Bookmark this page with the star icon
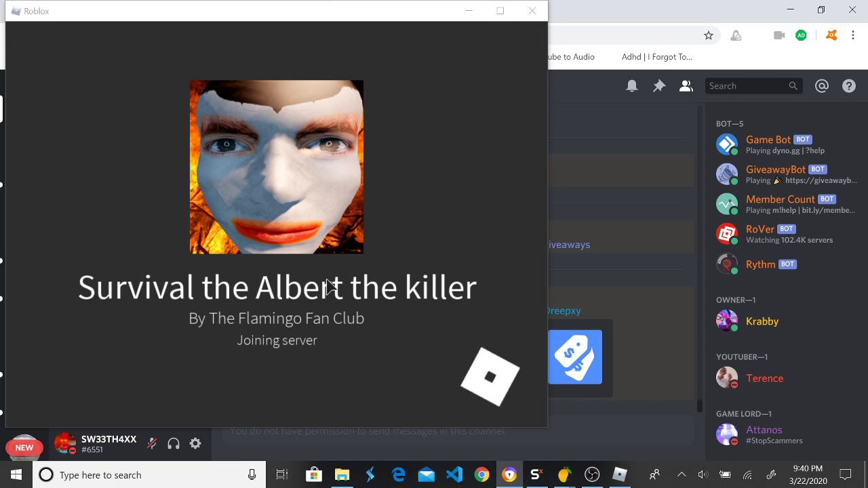The height and width of the screenshot is (488, 868). 709,35
